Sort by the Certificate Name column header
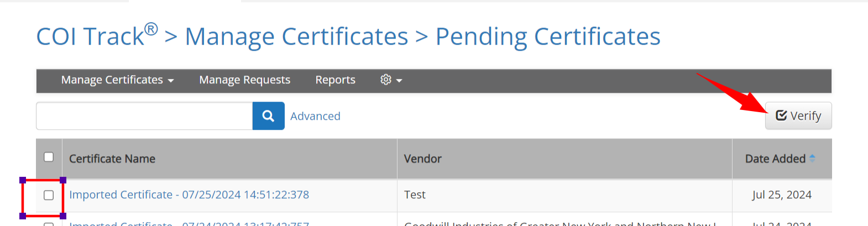 pyautogui.click(x=112, y=159)
